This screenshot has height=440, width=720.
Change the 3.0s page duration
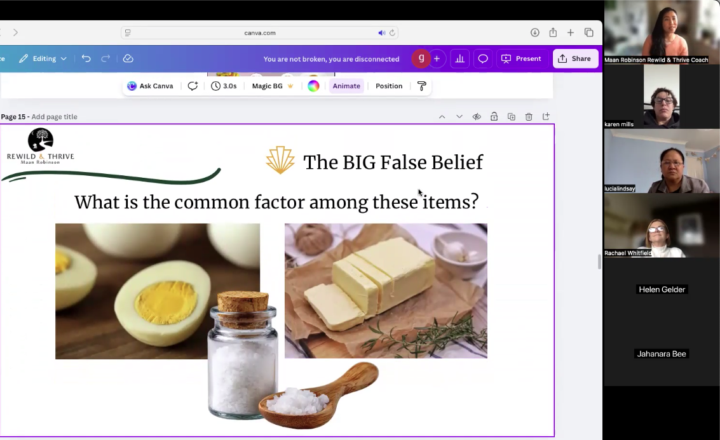pyautogui.click(x=224, y=86)
